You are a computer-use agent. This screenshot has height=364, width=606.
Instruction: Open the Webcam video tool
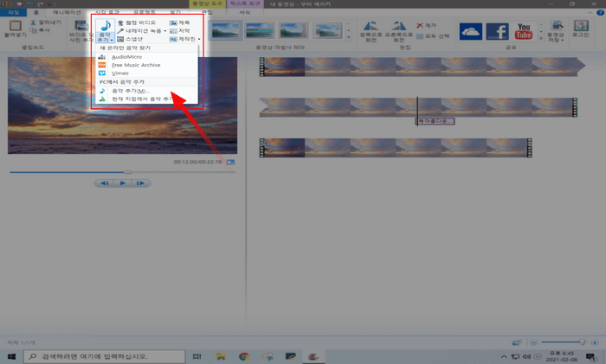[x=137, y=22]
